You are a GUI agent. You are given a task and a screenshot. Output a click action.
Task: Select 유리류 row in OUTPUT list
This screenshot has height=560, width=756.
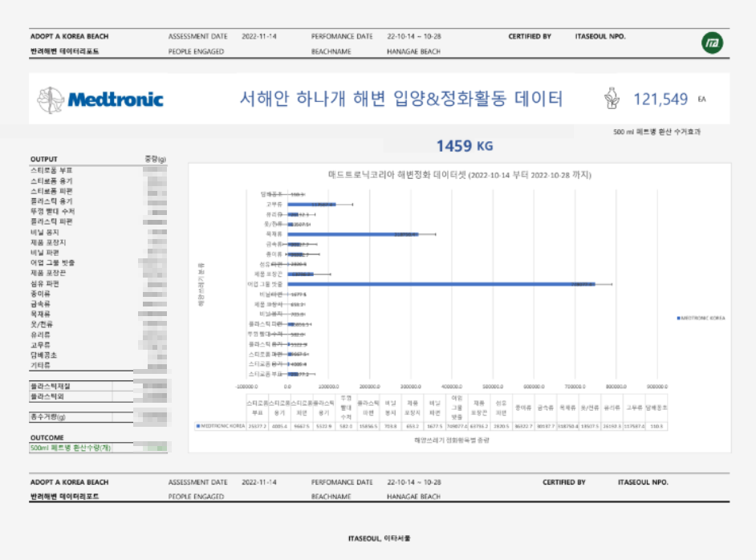point(99,335)
